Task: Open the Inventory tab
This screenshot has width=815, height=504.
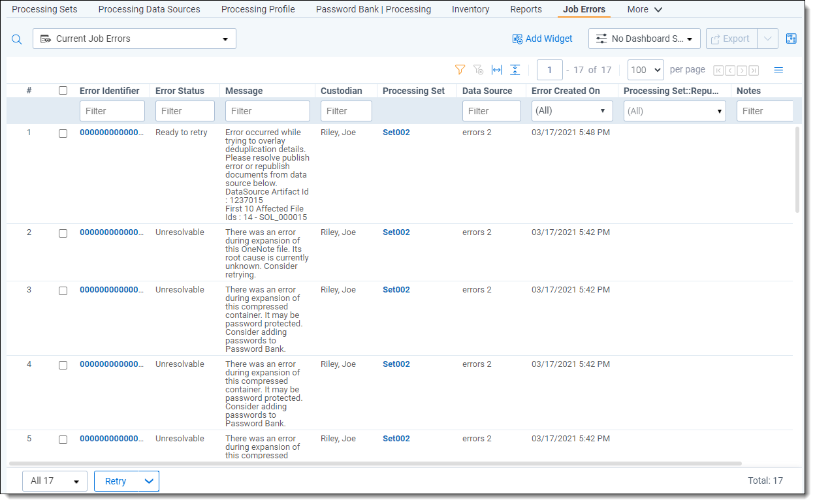Action: pyautogui.click(x=470, y=9)
